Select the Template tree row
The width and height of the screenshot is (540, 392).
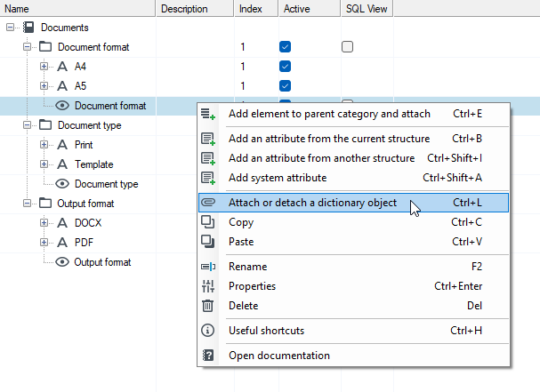(93, 164)
